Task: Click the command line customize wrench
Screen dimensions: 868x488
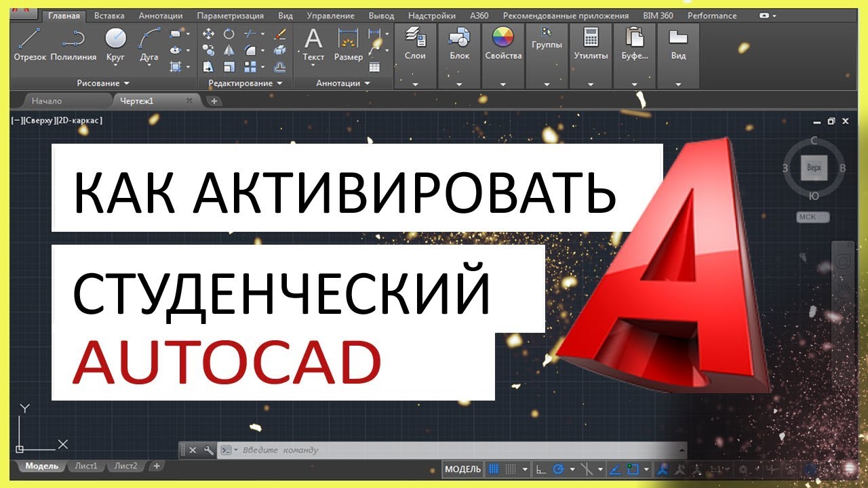Action: point(209,450)
